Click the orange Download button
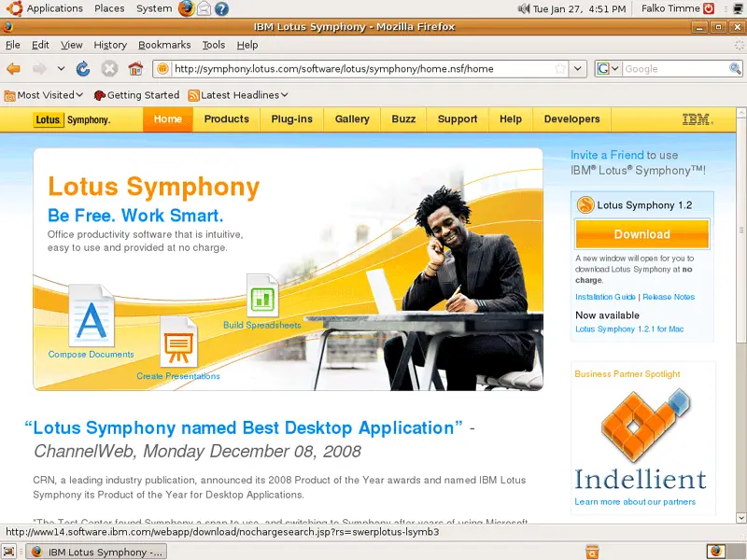This screenshot has width=747, height=560. point(642,234)
